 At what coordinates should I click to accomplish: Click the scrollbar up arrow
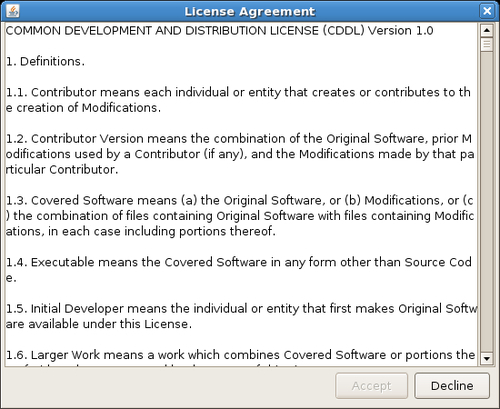pyautogui.click(x=487, y=31)
